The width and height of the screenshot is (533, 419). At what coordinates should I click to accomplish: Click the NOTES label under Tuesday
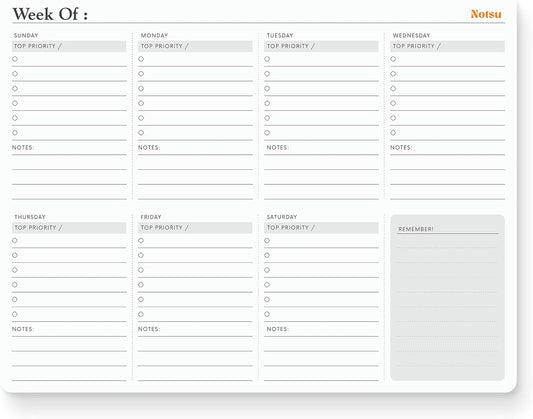277,147
